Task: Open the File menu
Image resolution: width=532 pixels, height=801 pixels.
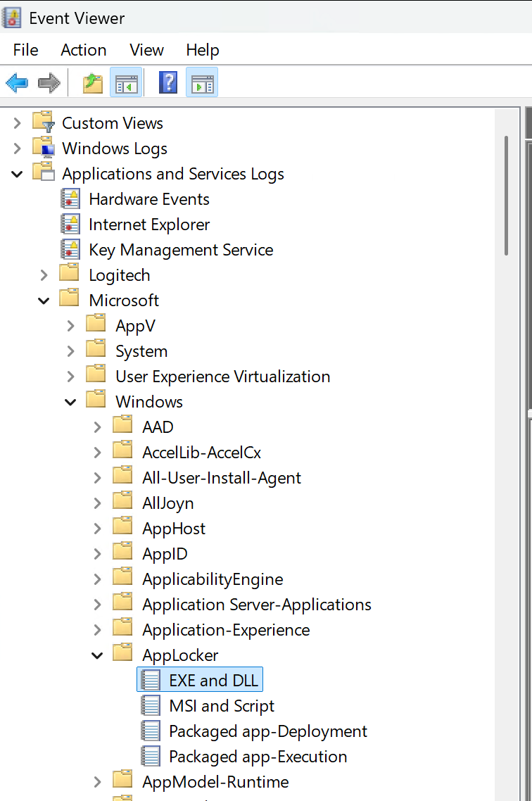Action: tap(25, 50)
